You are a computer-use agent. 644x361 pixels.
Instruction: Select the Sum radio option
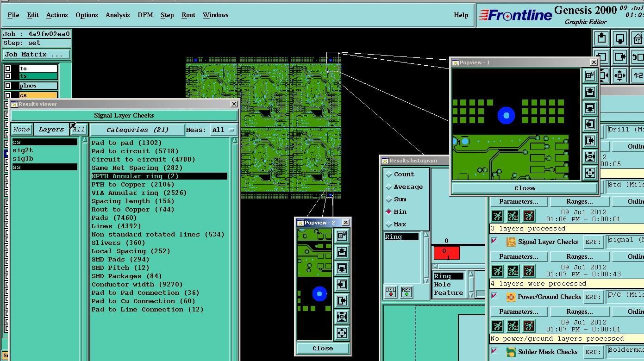[x=389, y=199]
